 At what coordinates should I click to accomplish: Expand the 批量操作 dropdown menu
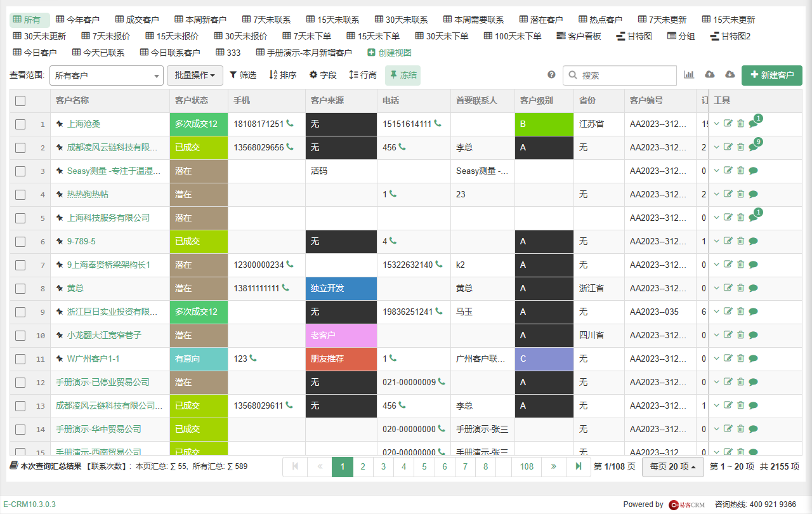(x=195, y=76)
